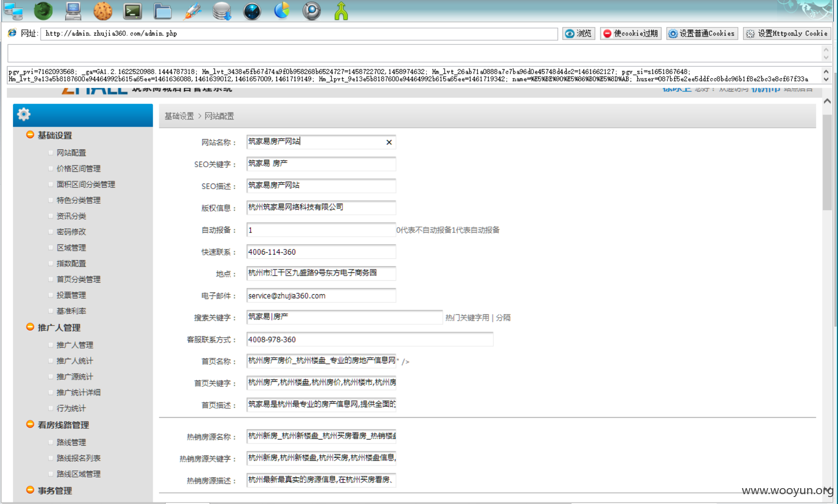This screenshot has height=504, width=838.
Task: Open 推广人管理 sub-item in sidebar
Action: (x=75, y=345)
